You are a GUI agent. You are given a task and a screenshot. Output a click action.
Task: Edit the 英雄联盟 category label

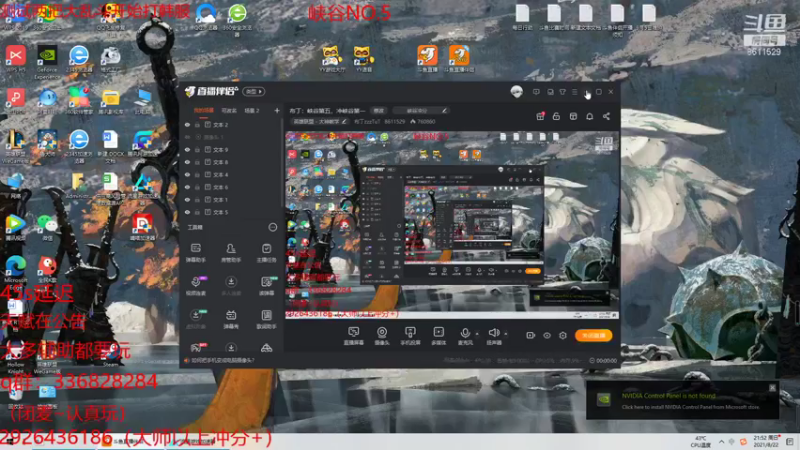click(x=319, y=121)
